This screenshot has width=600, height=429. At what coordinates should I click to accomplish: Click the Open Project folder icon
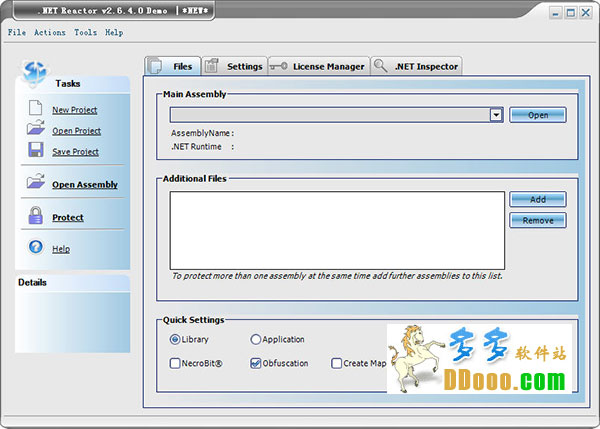[x=36, y=127]
